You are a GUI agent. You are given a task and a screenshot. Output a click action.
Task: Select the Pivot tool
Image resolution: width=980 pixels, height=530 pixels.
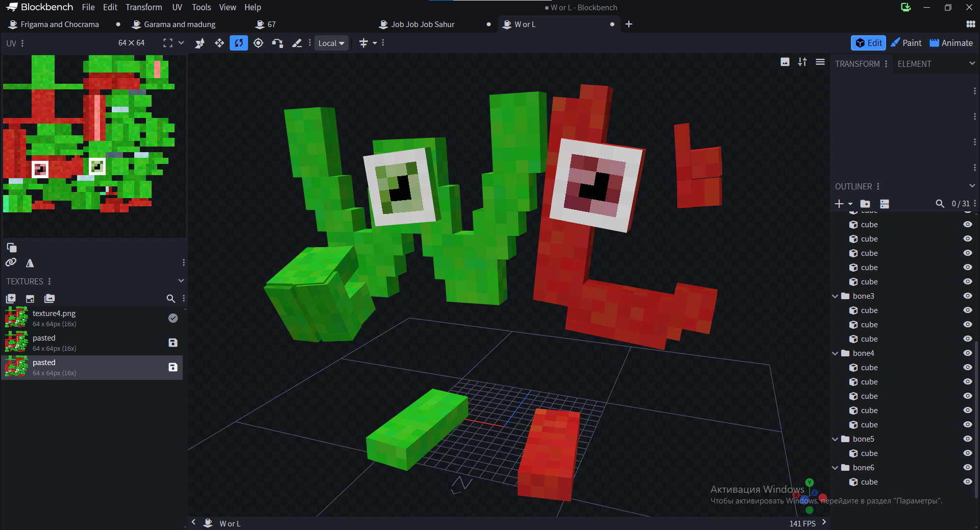258,43
